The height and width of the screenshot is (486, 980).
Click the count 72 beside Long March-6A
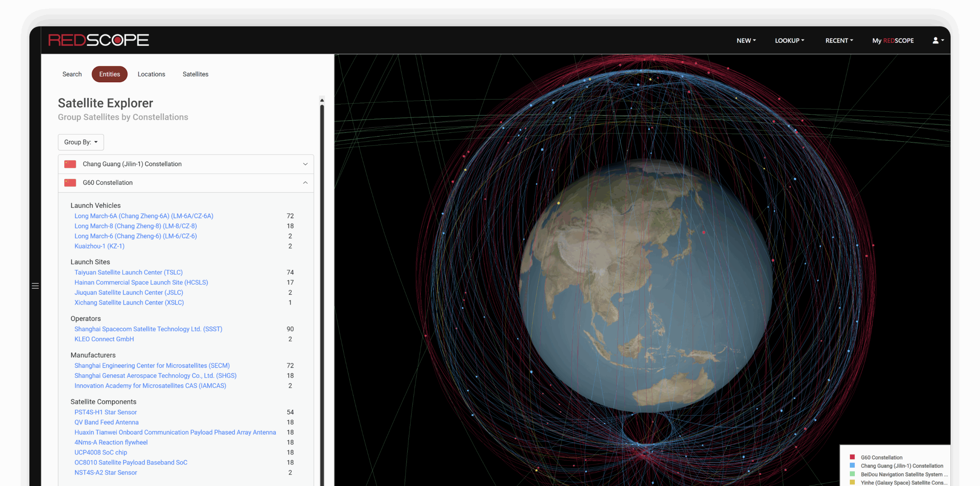tap(290, 216)
